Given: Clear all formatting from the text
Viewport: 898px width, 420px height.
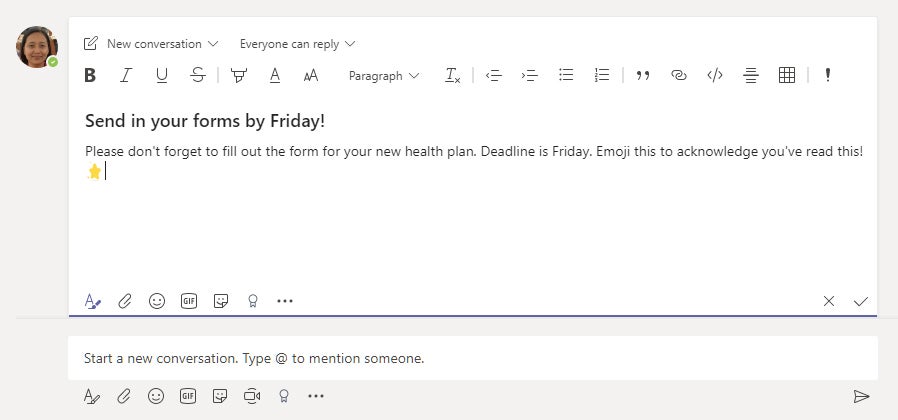Looking at the screenshot, I should click(452, 76).
